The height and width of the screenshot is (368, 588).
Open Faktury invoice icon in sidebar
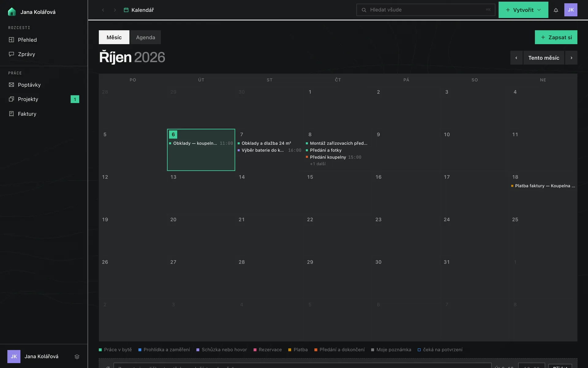pyautogui.click(x=11, y=114)
